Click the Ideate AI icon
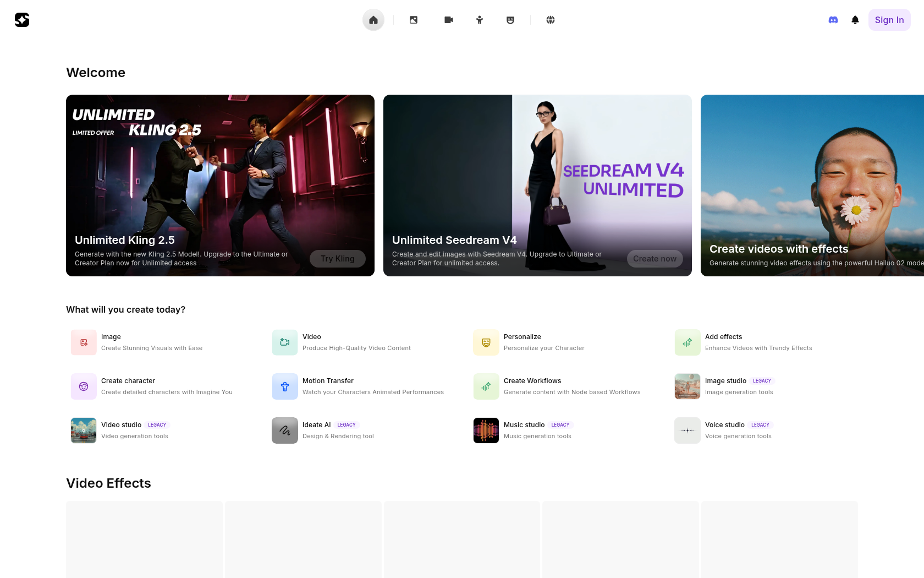The image size is (924, 578). (285, 430)
